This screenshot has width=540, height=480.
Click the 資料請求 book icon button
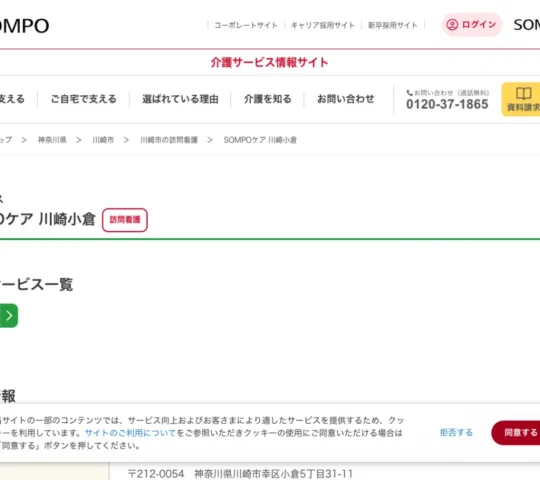pos(521,100)
